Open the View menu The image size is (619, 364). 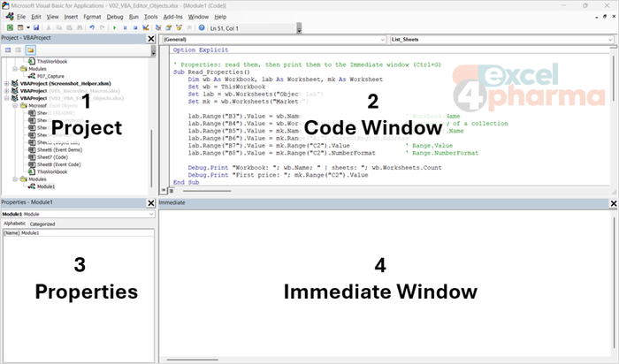(52, 17)
